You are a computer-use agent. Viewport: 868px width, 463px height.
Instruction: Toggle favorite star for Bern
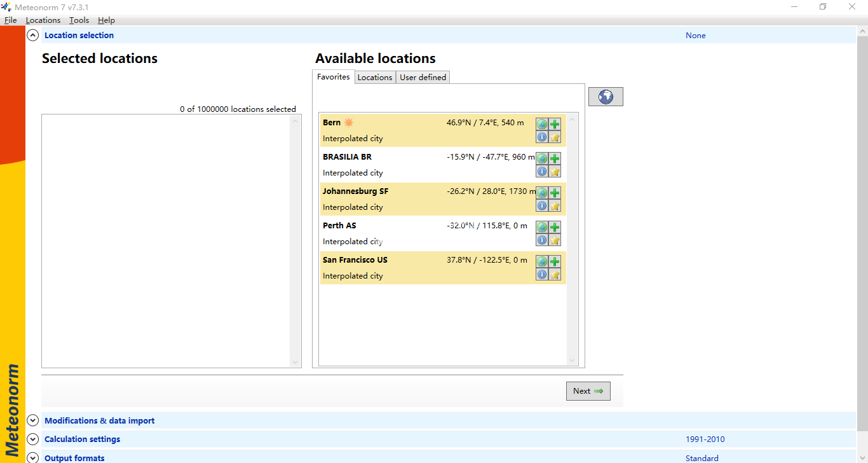[x=555, y=137]
